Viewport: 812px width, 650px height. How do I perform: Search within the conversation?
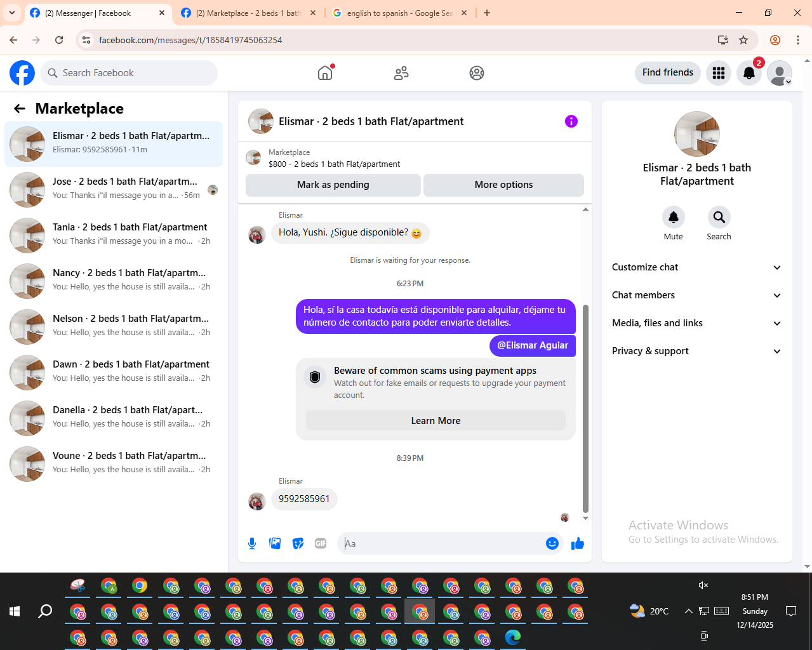[x=719, y=217]
